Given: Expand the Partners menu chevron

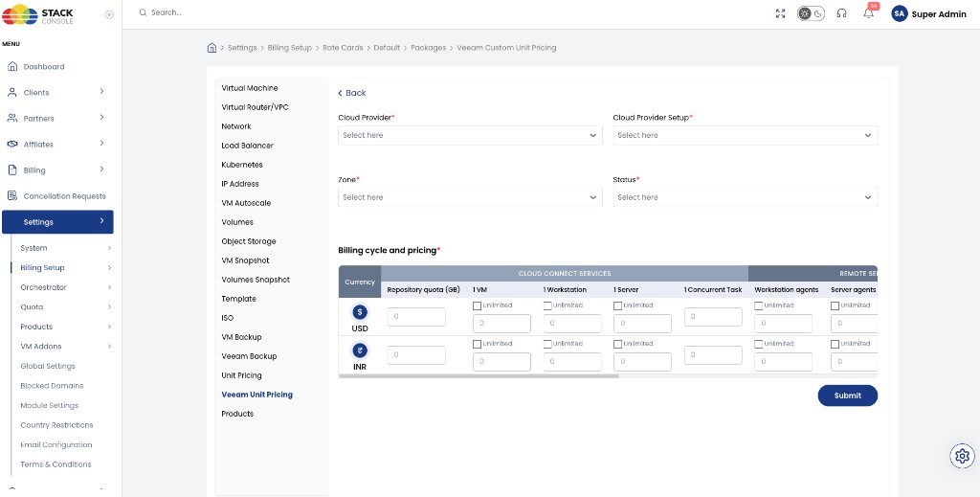Looking at the screenshot, I should point(101,118).
